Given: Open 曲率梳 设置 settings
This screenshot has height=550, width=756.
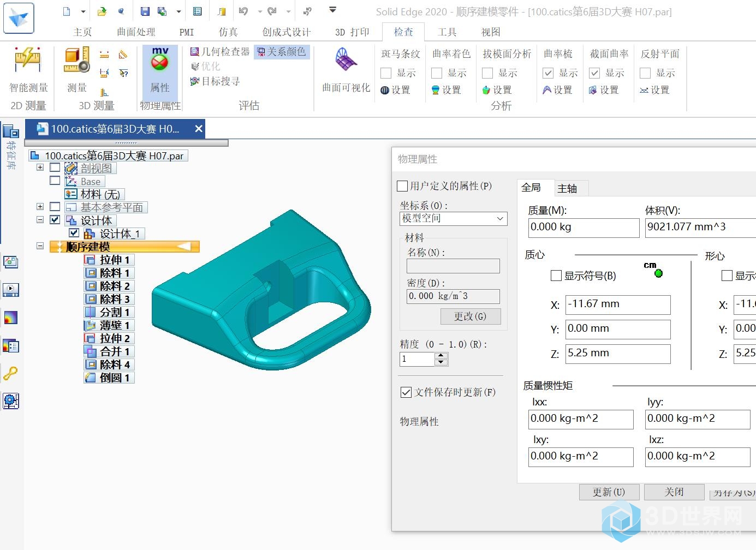Looking at the screenshot, I should coord(557,90).
